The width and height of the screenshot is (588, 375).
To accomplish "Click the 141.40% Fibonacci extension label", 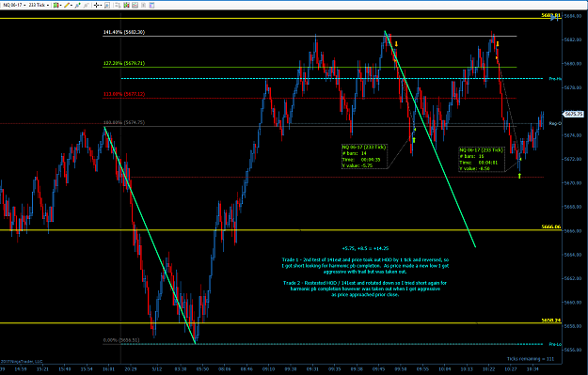I will pyautogui.click(x=124, y=32).
